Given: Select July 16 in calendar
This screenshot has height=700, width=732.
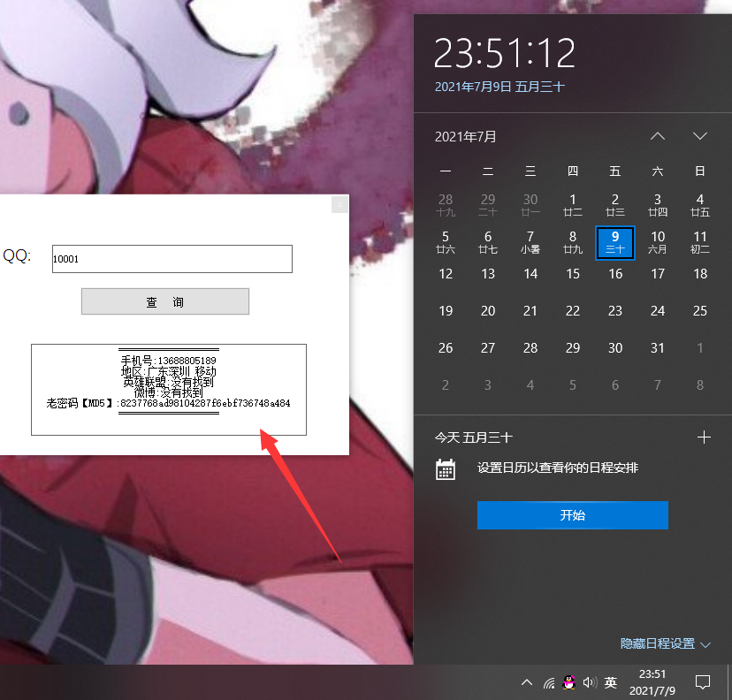Looking at the screenshot, I should [x=615, y=274].
